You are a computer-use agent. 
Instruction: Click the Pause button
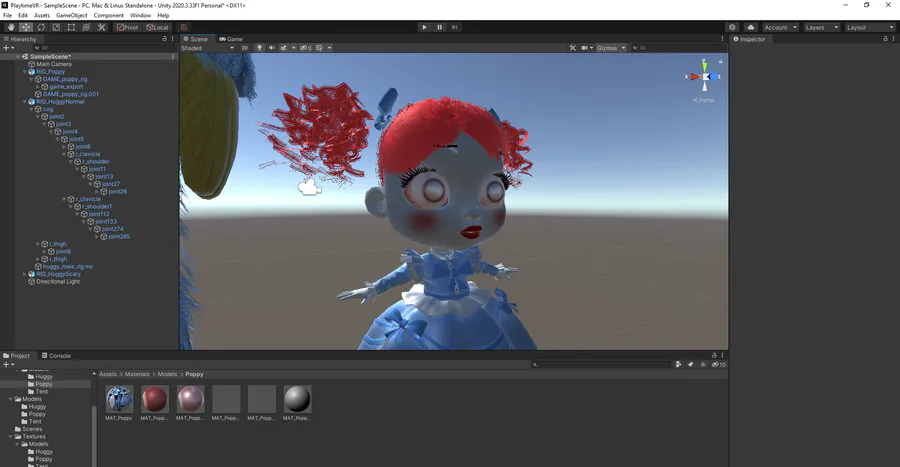[440, 27]
